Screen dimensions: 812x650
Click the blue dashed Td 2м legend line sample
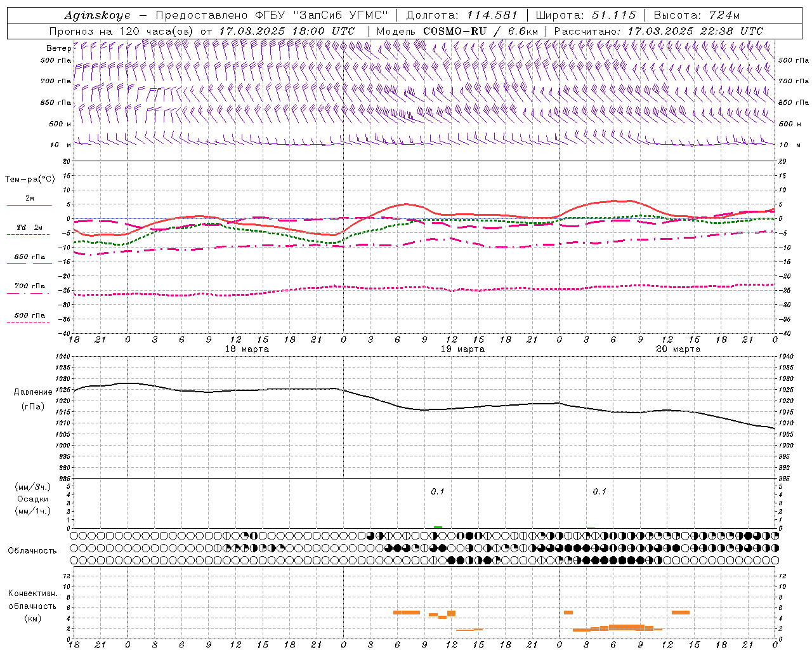tap(29, 235)
